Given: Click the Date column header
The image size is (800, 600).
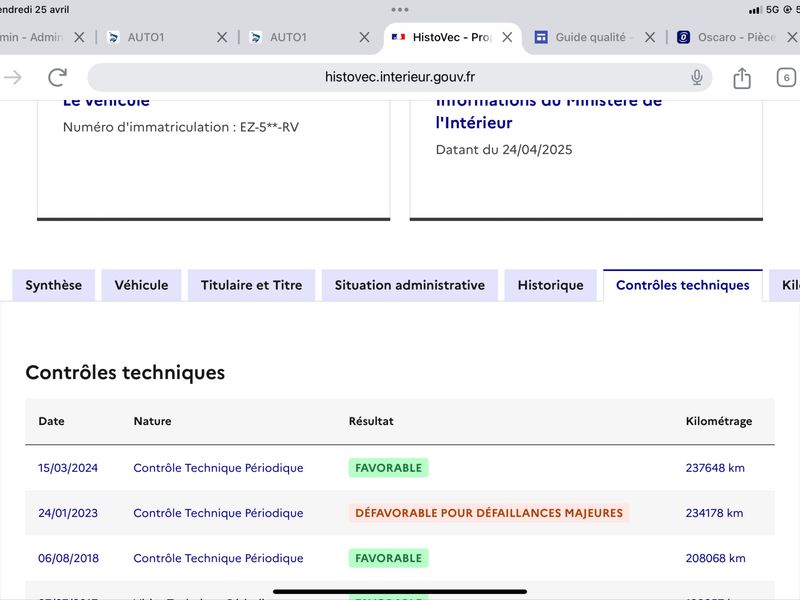Looking at the screenshot, I should click(52, 421).
